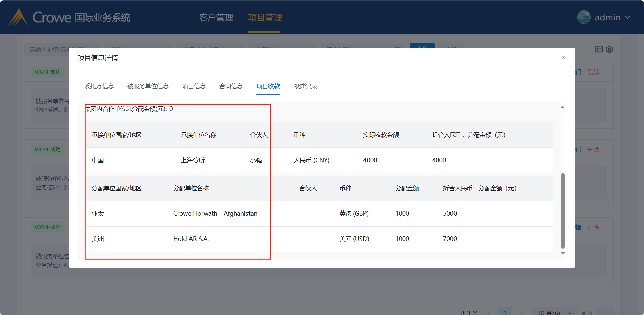
Task: Click the scroll up arrow in dialog
Action: 563,107
